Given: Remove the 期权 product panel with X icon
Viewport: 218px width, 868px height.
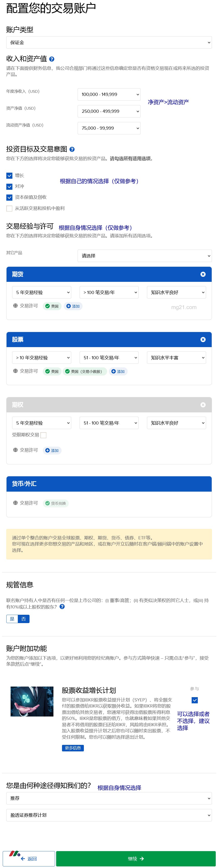Looking at the screenshot, I should tap(203, 405).
